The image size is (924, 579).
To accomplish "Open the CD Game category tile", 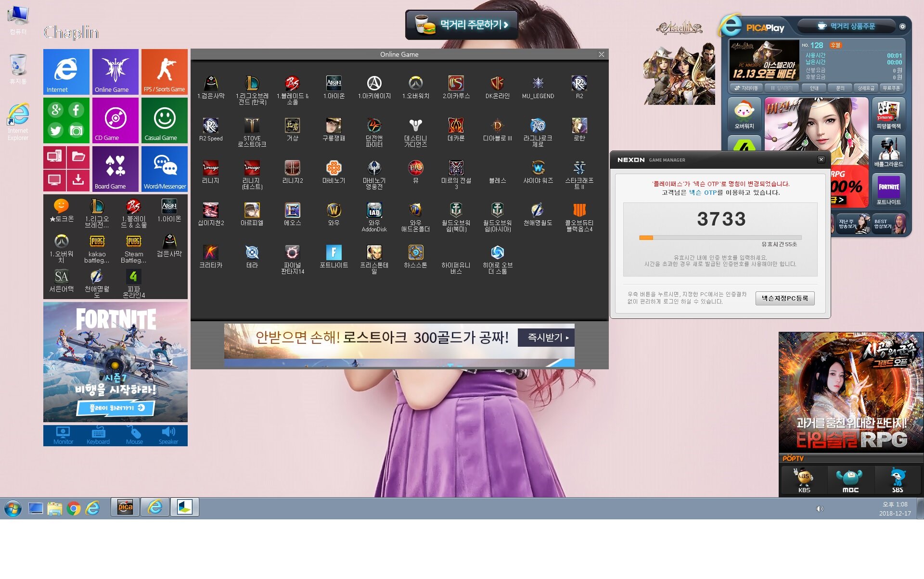I will pos(115,120).
